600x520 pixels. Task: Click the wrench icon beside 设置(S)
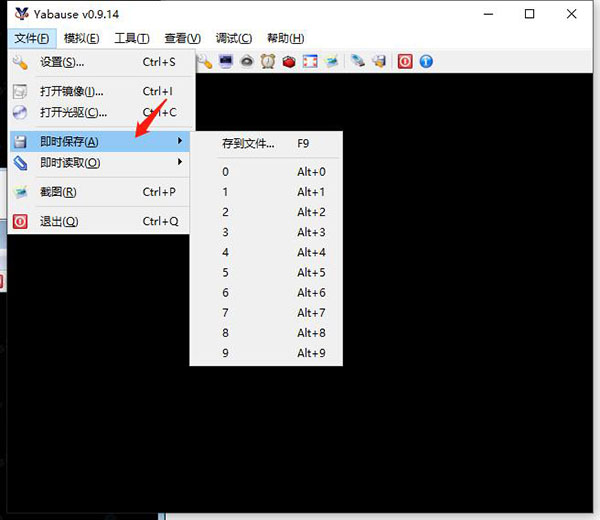20,62
